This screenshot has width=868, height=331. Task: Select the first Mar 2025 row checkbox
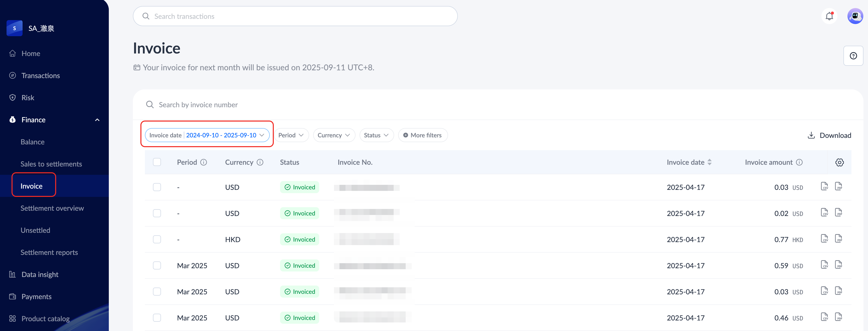click(x=157, y=265)
